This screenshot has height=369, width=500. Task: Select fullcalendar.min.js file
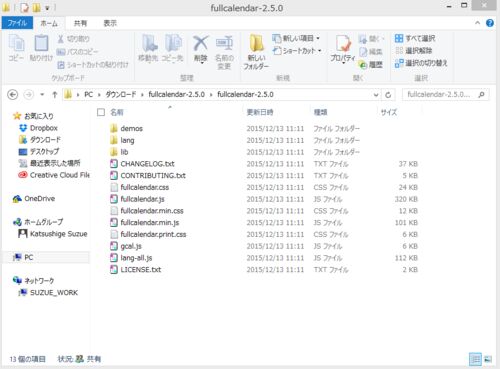(x=145, y=222)
